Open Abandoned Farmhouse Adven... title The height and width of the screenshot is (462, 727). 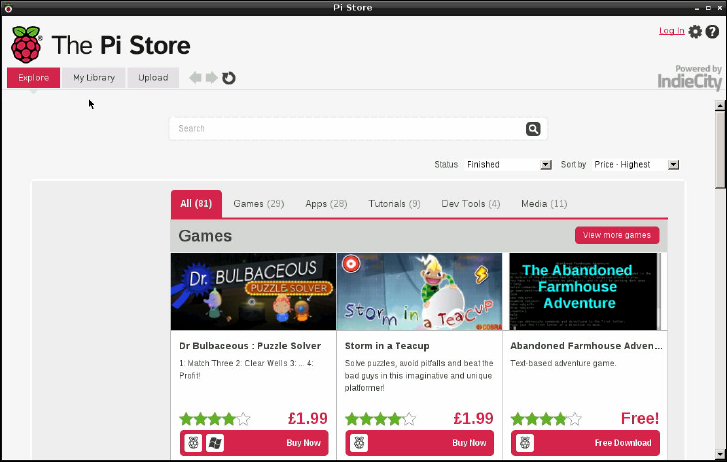tap(586, 346)
